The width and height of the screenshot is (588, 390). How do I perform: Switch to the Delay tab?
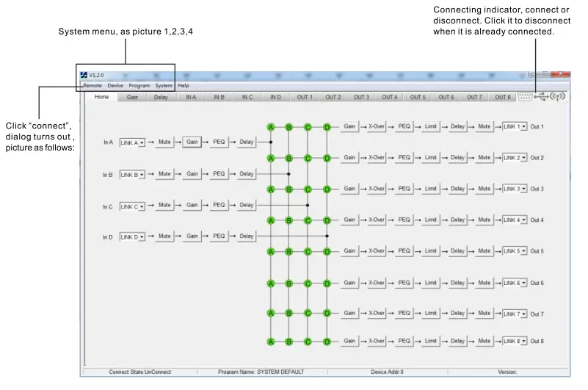[x=161, y=97]
